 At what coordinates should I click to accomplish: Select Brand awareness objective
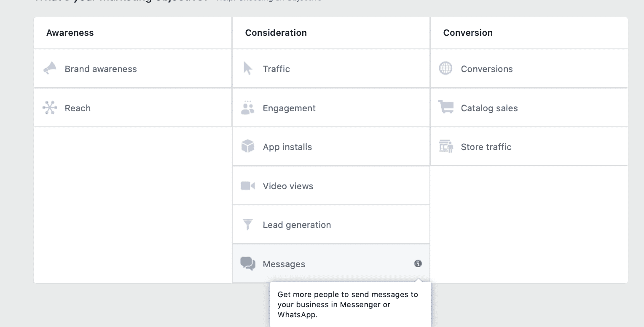pos(133,69)
